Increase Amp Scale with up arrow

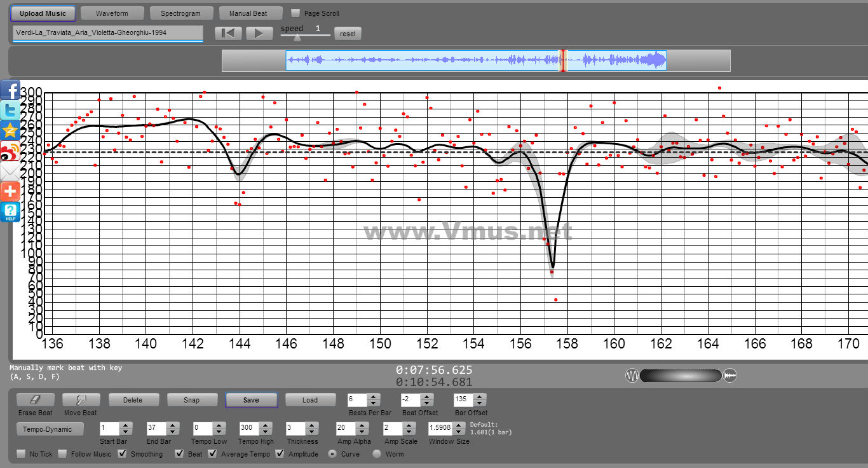click(x=410, y=425)
